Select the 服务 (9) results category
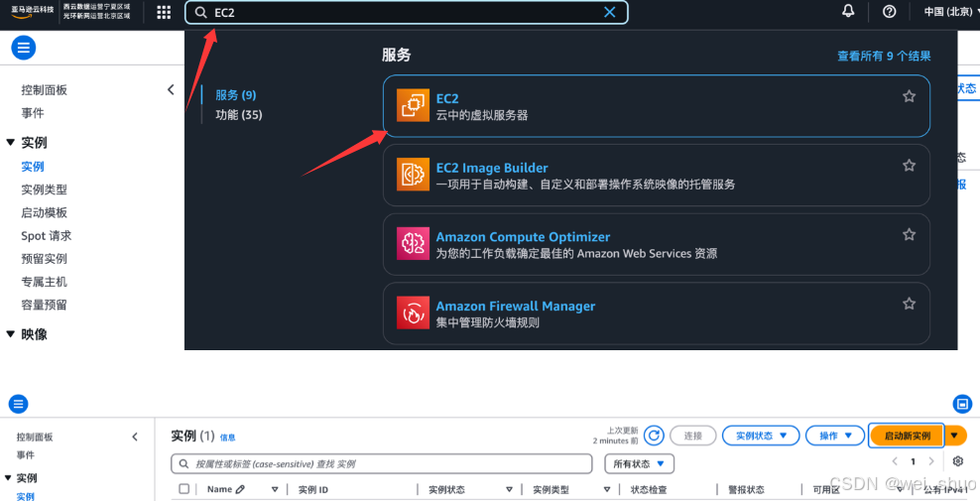This screenshot has height=501, width=980. tap(236, 95)
